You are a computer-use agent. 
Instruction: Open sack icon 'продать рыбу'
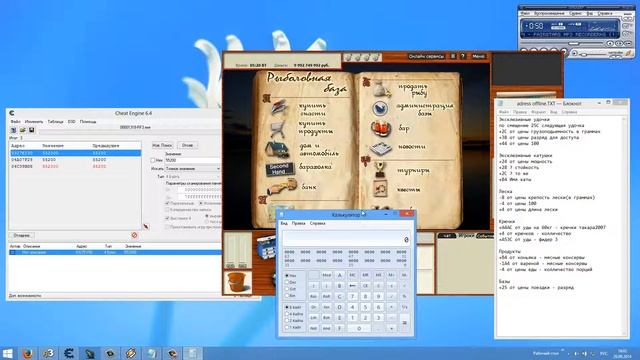(x=382, y=89)
